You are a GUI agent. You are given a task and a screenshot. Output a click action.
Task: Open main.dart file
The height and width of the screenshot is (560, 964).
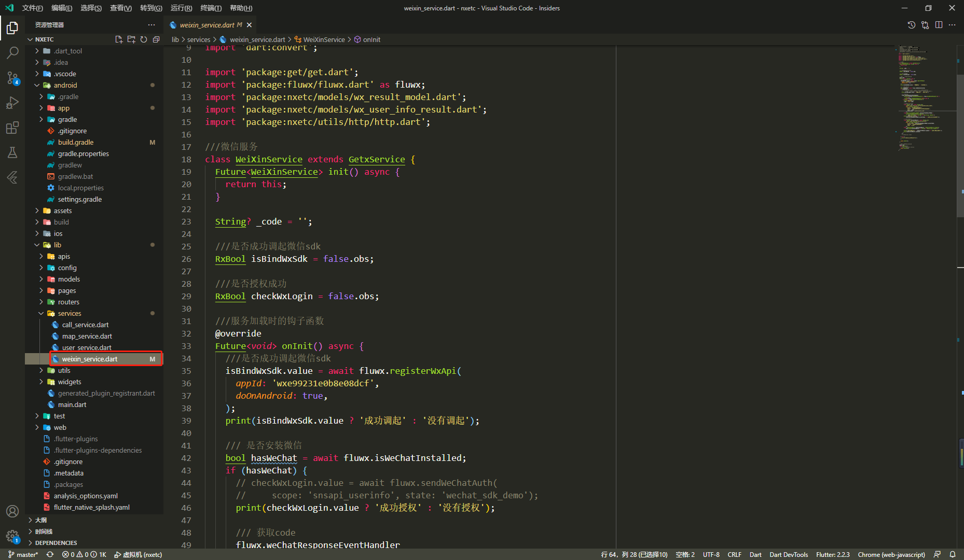click(94, 404)
